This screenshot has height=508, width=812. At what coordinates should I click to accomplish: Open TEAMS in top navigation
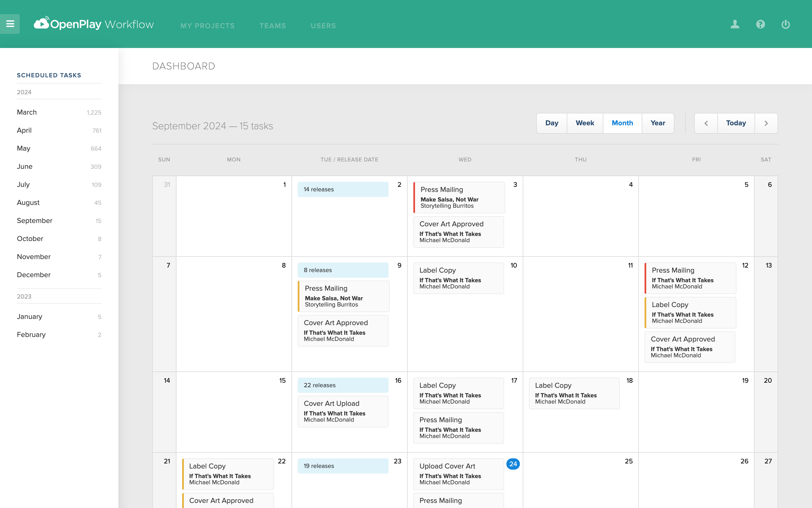pyautogui.click(x=272, y=26)
